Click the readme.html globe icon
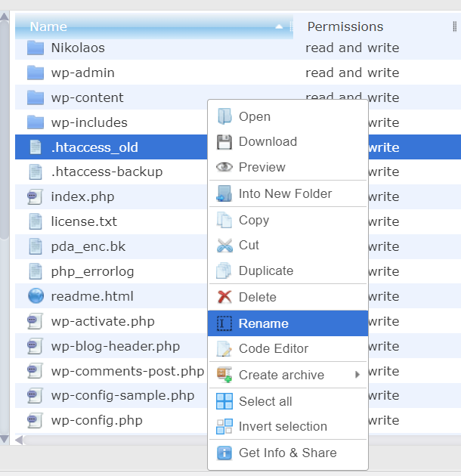 36,296
